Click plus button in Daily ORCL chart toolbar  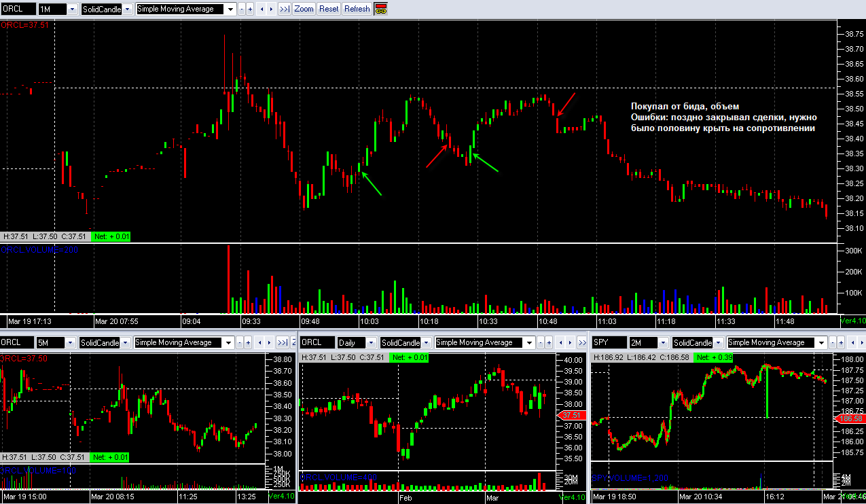click(x=549, y=342)
